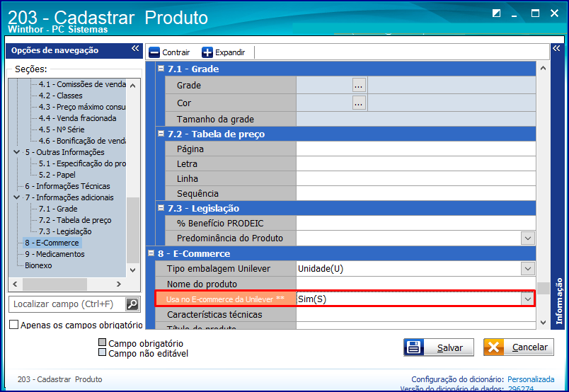
Task: Open Tipo embalagem Unilever dropdown
Action: (x=528, y=269)
